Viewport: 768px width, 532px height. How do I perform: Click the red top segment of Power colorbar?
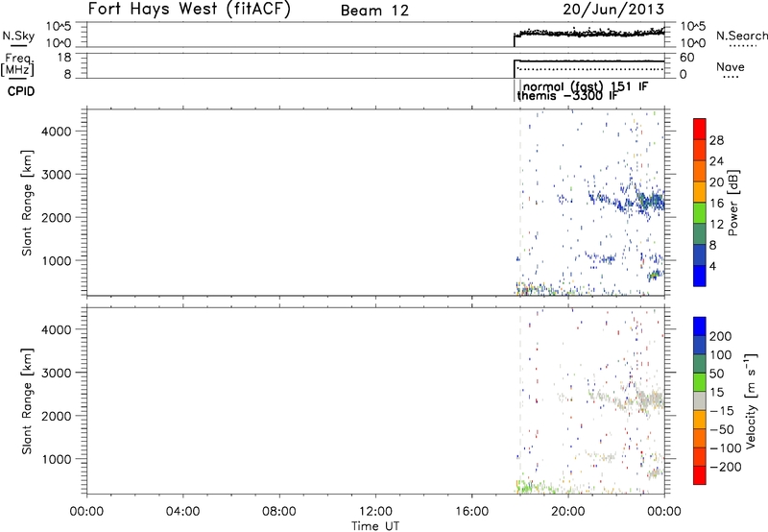(x=700, y=129)
